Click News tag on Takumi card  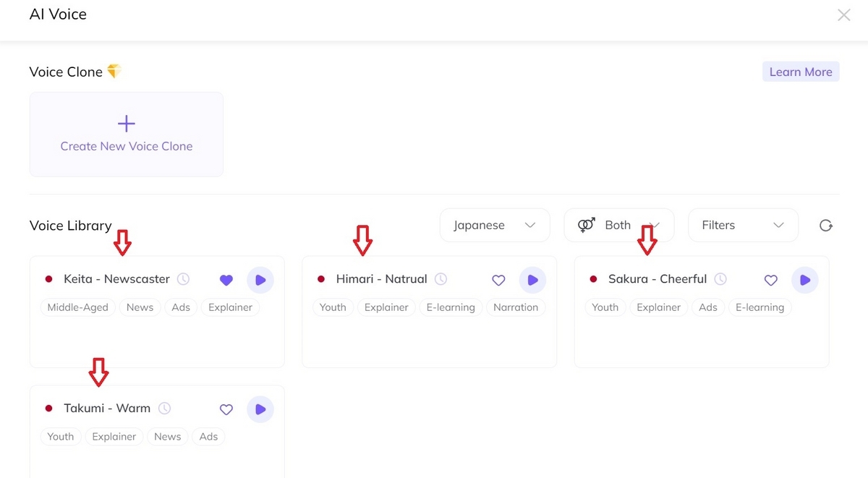point(167,437)
